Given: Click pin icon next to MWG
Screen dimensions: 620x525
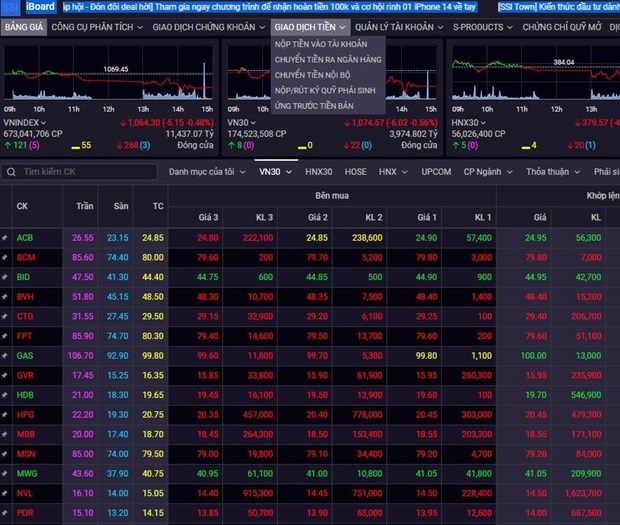Looking at the screenshot, I should click(5, 473).
